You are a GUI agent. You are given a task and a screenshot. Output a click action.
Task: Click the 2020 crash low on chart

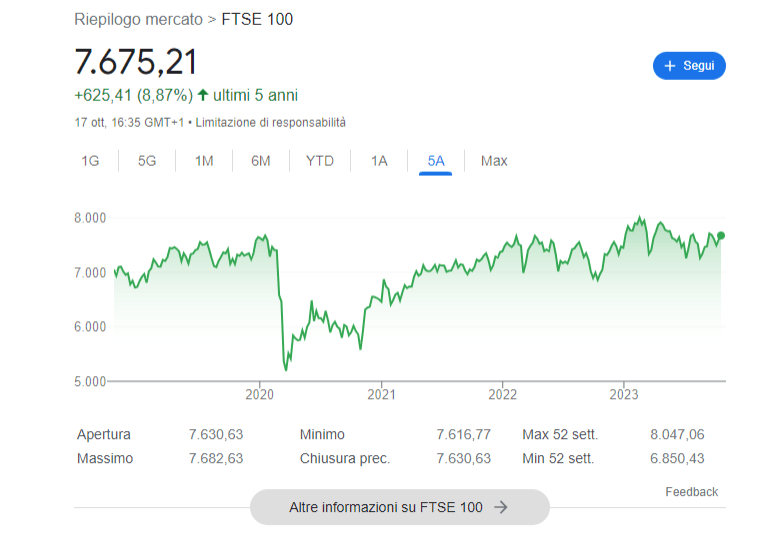(x=286, y=369)
